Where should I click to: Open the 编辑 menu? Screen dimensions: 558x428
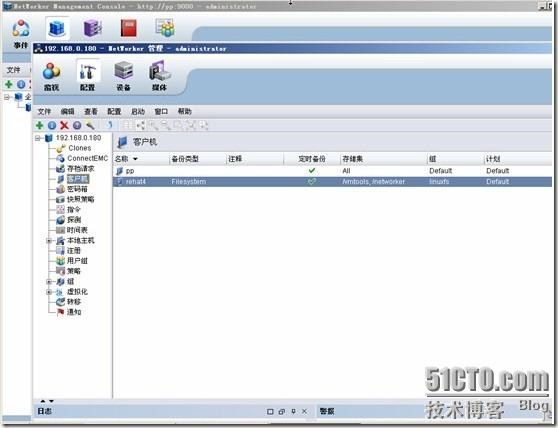coord(67,112)
